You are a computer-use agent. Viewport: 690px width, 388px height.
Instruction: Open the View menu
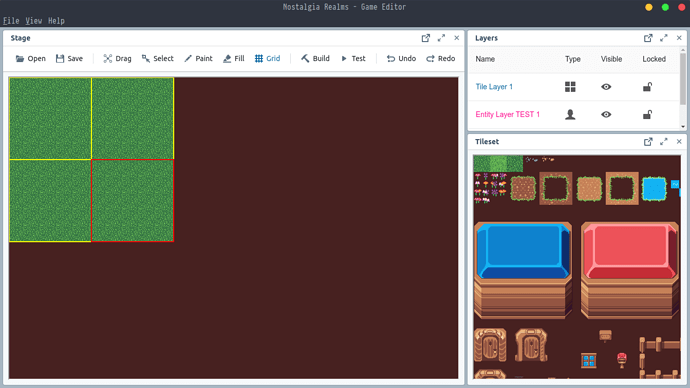(x=33, y=21)
